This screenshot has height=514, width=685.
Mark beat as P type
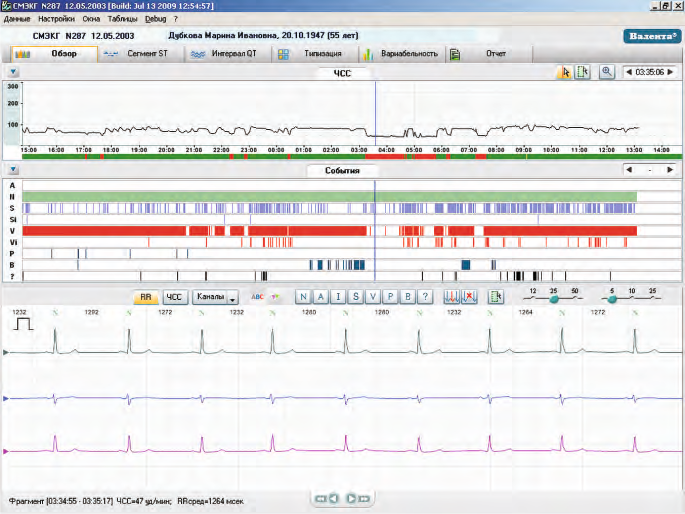390,297
